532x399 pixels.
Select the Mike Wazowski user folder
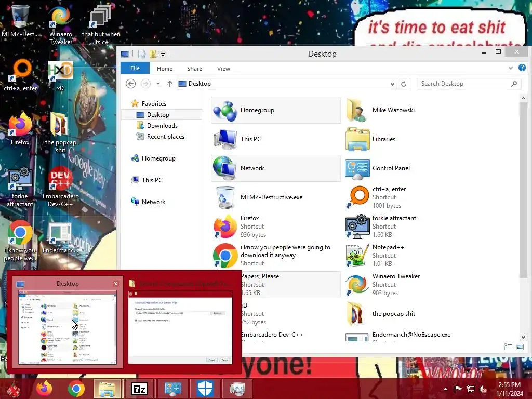[407, 110]
